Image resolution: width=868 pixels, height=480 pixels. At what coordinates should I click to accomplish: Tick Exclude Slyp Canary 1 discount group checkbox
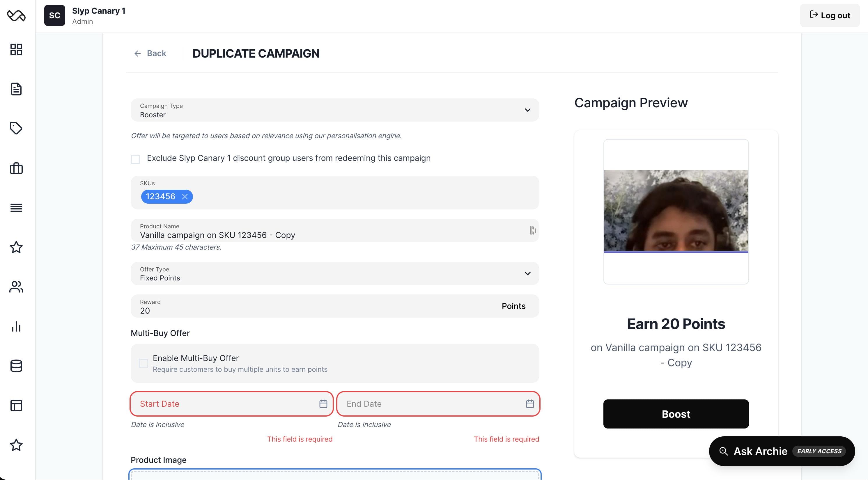(135, 159)
